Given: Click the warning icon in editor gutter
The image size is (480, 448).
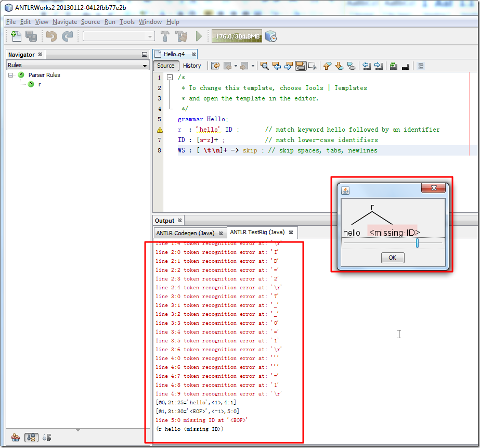Looking at the screenshot, I should pyautogui.click(x=160, y=130).
